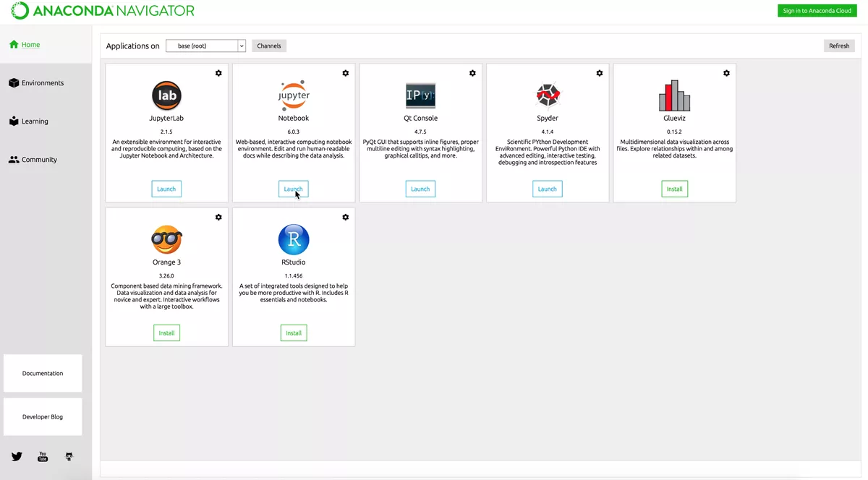The width and height of the screenshot is (868, 480).
Task: Click the Notebook version 6.0.3 text
Action: point(294,132)
